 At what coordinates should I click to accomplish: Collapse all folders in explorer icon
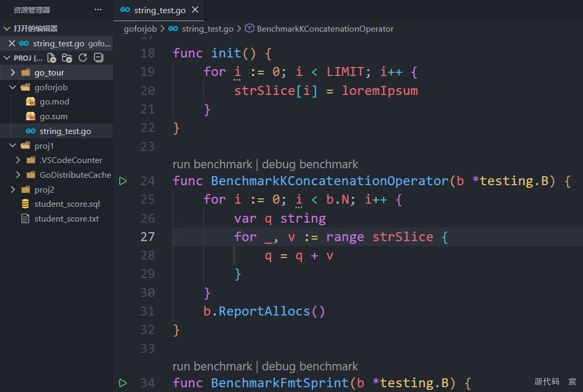pos(99,58)
